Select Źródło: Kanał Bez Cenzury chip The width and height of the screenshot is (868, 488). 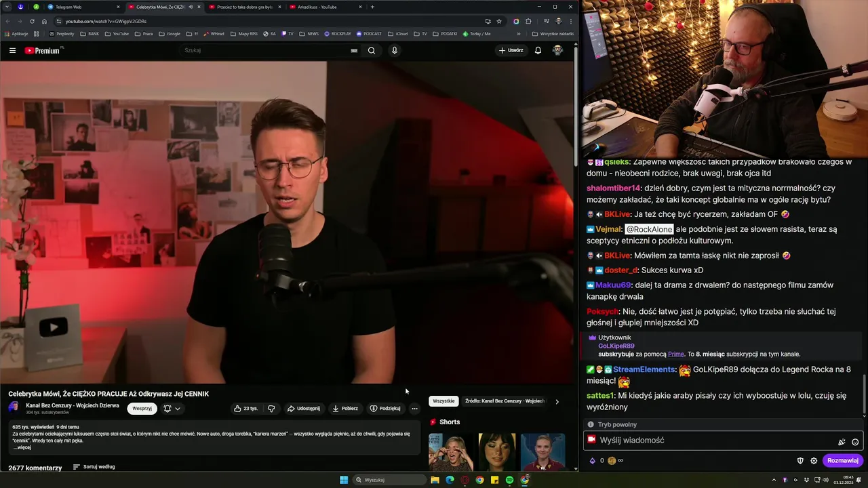tap(505, 401)
